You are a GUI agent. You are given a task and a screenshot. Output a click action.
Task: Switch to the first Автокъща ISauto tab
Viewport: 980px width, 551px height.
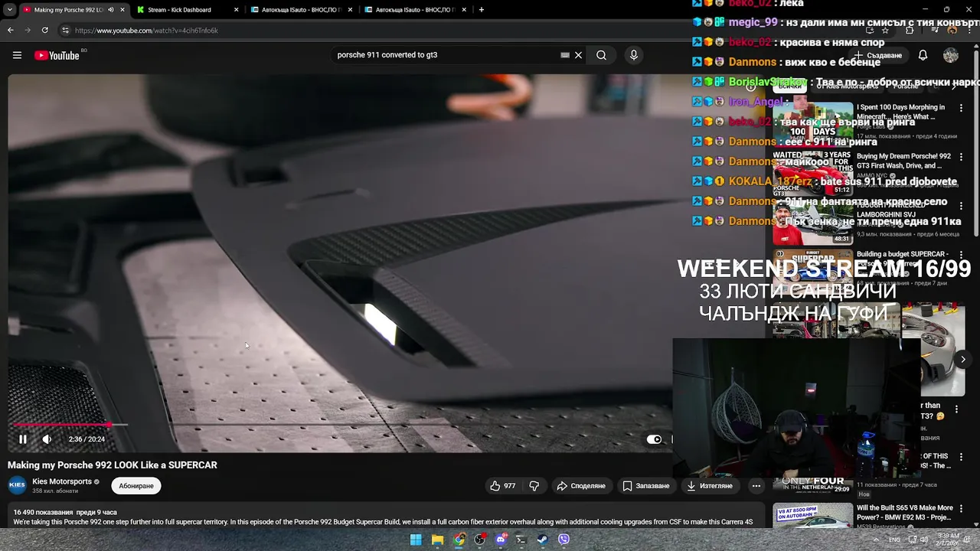(x=302, y=10)
